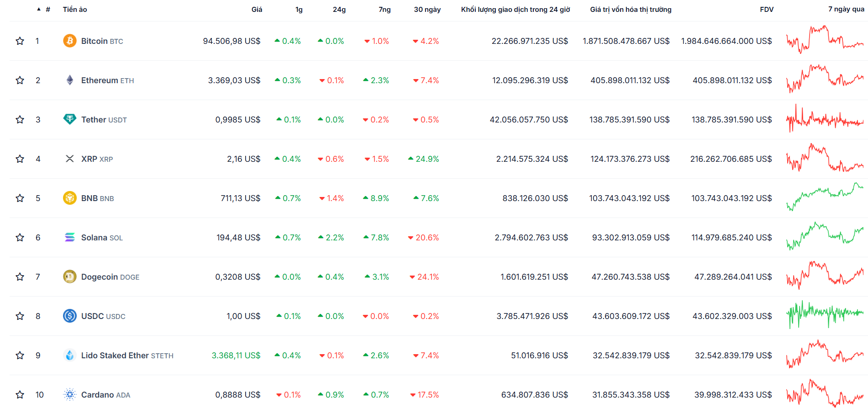Favorite Dogecoin using its star
The width and height of the screenshot is (868, 409).
(x=20, y=277)
